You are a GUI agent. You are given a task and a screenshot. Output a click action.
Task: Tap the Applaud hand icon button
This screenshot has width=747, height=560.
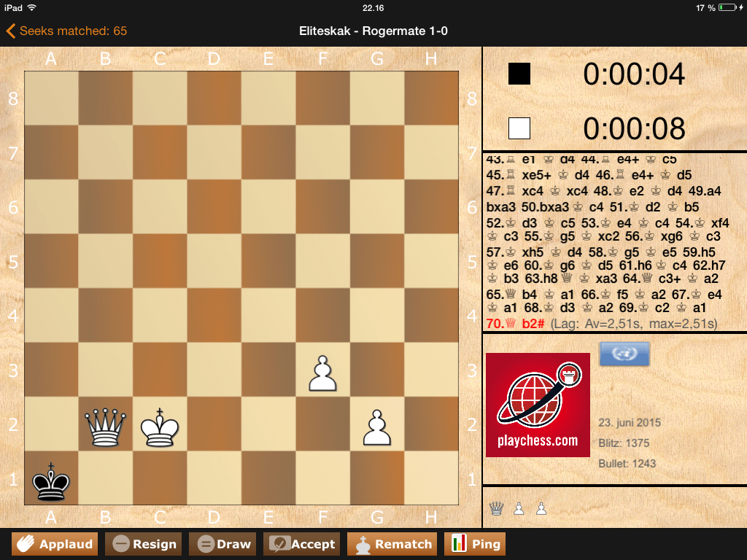tap(54, 544)
